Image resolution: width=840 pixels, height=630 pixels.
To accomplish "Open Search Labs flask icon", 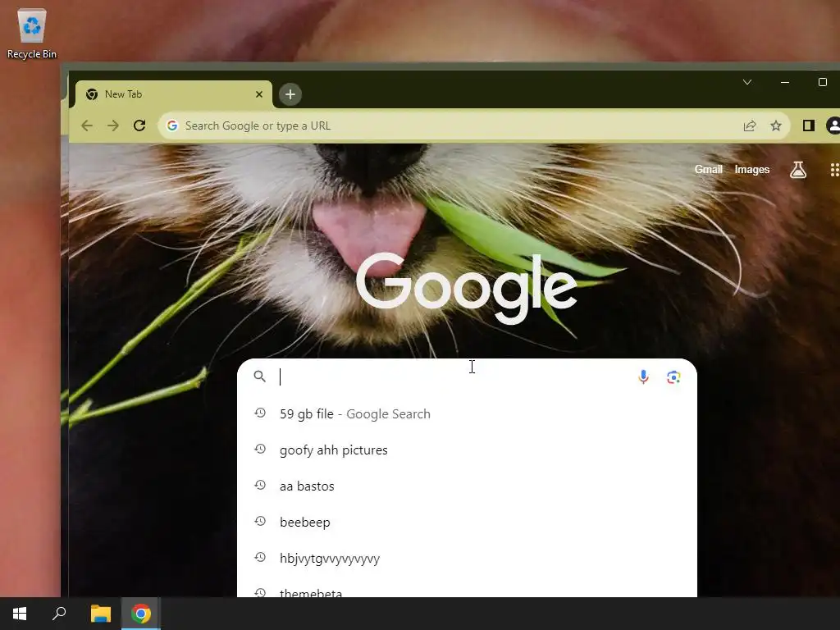I will pyautogui.click(x=798, y=170).
